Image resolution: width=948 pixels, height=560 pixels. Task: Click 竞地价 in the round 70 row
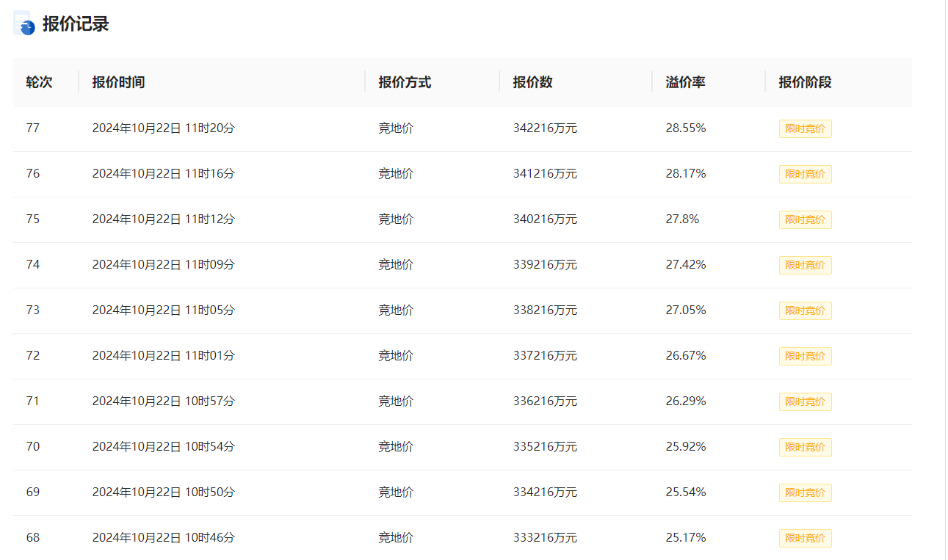coord(396,447)
